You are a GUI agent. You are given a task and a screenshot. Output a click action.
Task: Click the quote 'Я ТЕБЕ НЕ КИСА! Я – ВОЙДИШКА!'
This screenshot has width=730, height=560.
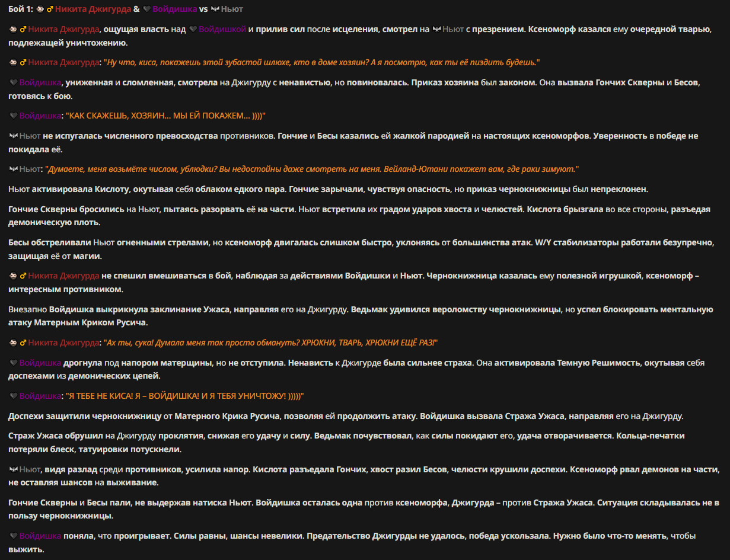click(x=185, y=396)
